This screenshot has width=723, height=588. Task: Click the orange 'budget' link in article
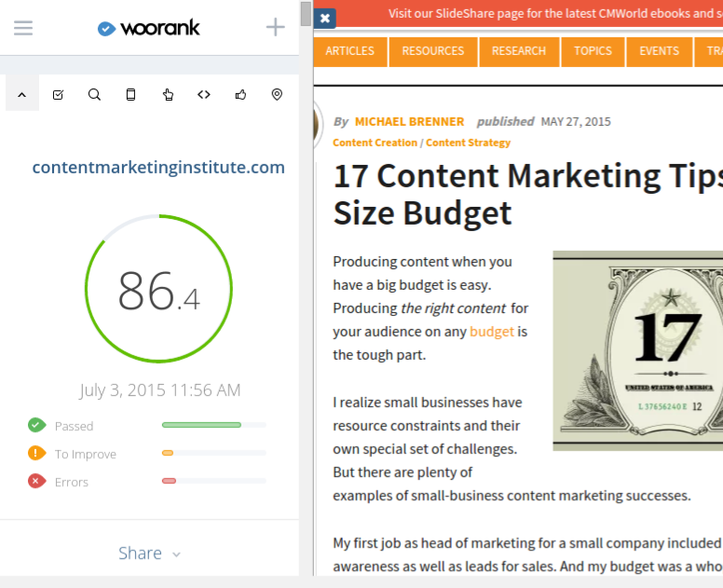pyautogui.click(x=492, y=332)
